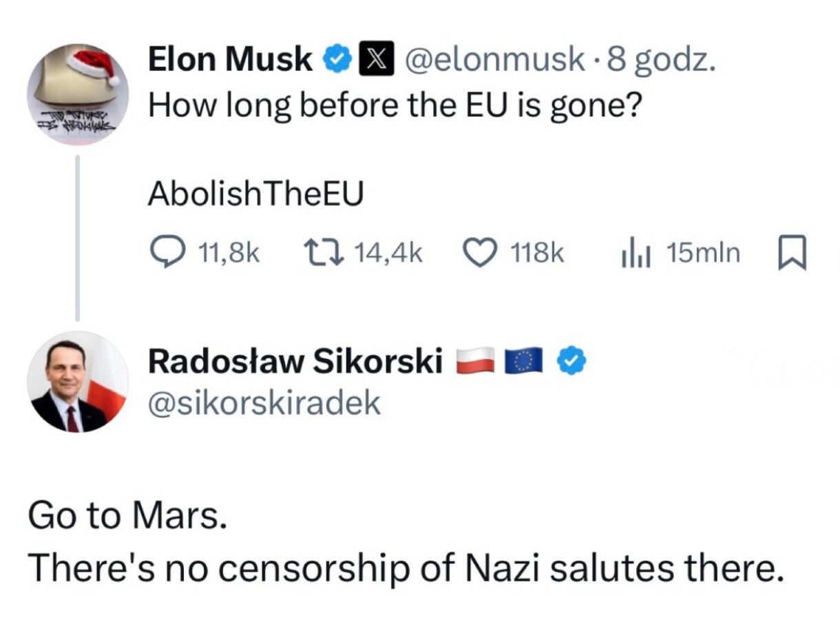
Task: Click the Elon Musk display name
Action: point(230,61)
